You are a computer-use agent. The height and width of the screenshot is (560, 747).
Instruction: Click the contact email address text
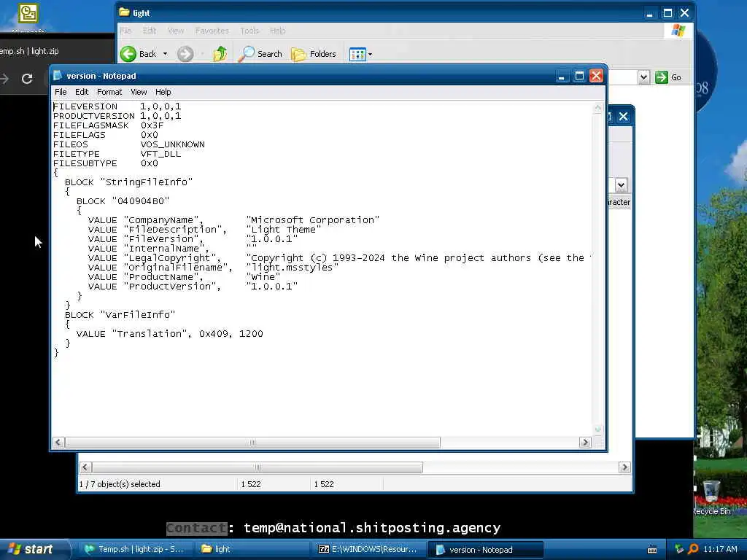coord(372,528)
